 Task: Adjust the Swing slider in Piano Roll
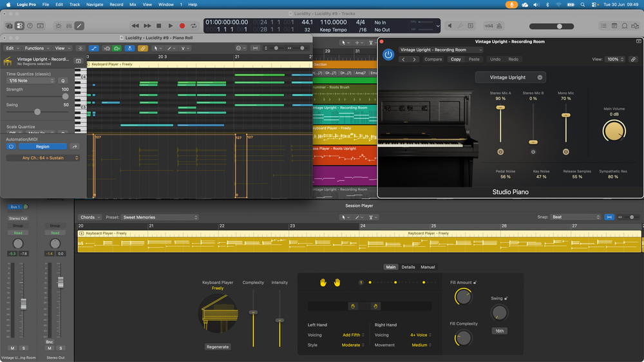point(37,112)
